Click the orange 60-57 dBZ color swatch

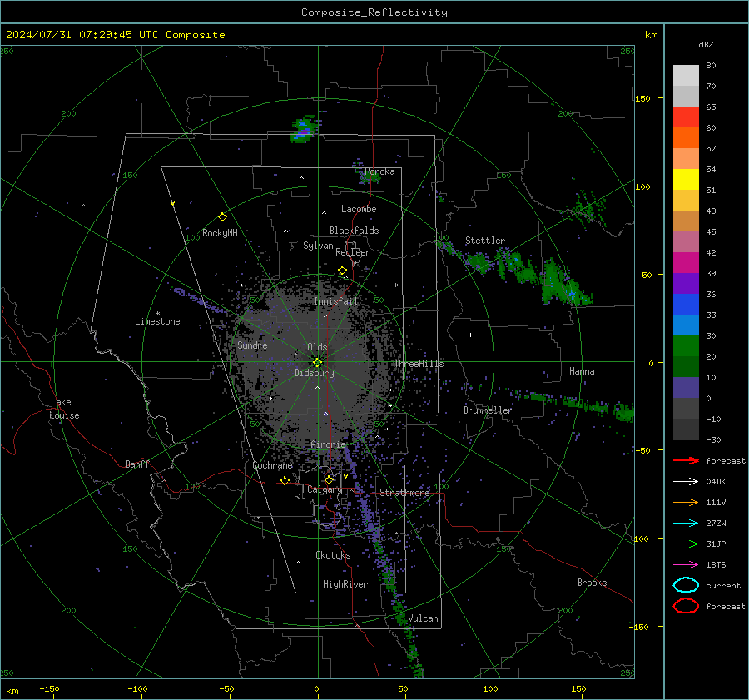click(x=686, y=138)
